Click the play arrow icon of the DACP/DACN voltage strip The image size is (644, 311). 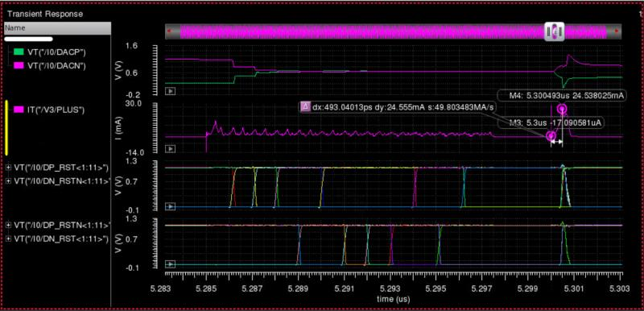point(170,91)
